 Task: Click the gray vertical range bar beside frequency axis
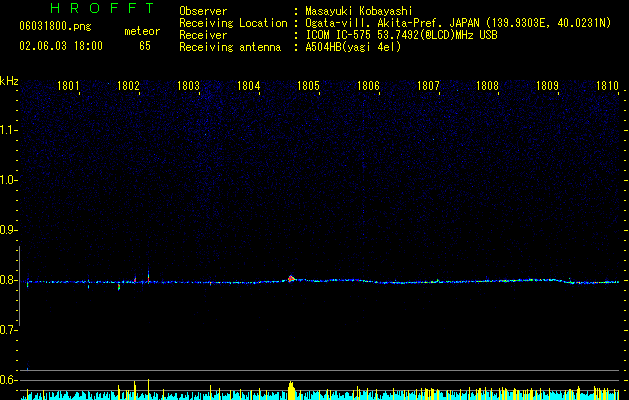coord(19,286)
